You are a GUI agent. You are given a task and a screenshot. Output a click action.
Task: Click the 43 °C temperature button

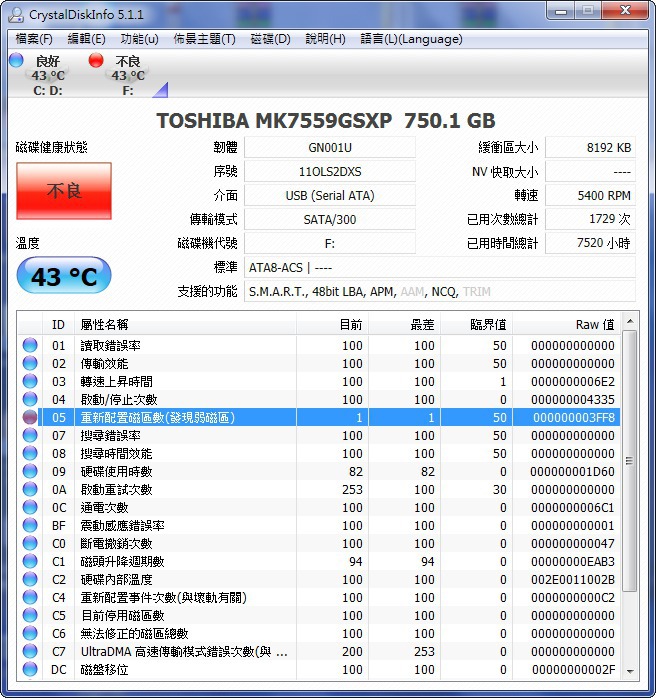[x=64, y=275]
